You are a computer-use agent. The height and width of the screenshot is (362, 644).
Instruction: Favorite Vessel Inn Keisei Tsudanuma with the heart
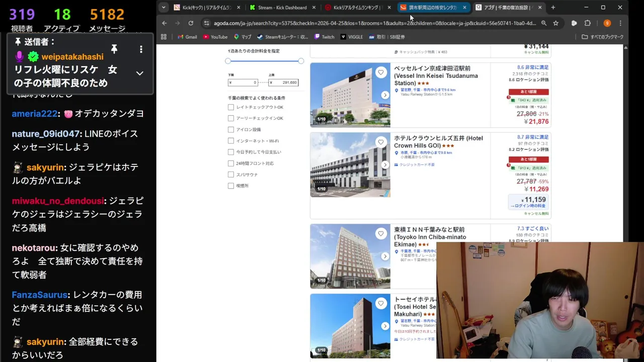pos(381,72)
